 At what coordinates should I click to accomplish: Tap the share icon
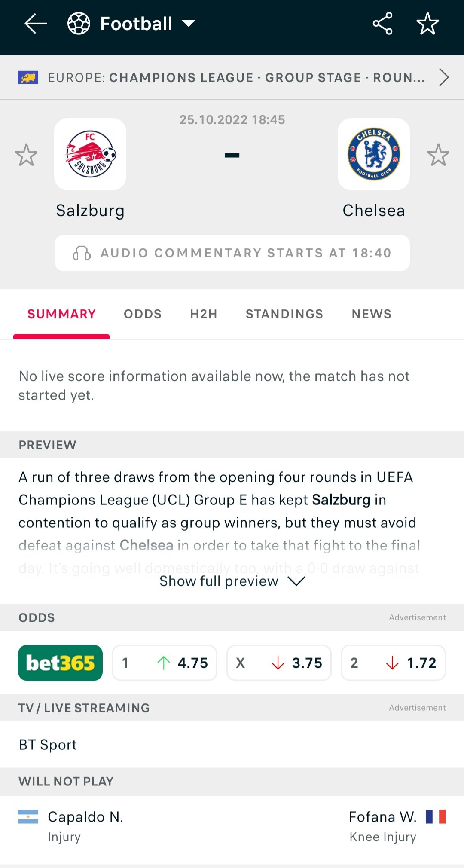point(382,24)
